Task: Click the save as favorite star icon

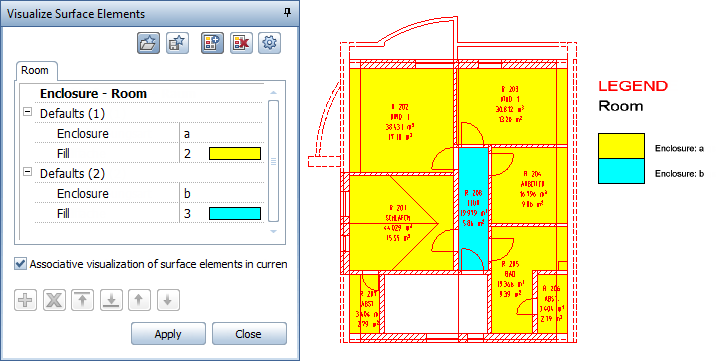Action: coord(177,43)
